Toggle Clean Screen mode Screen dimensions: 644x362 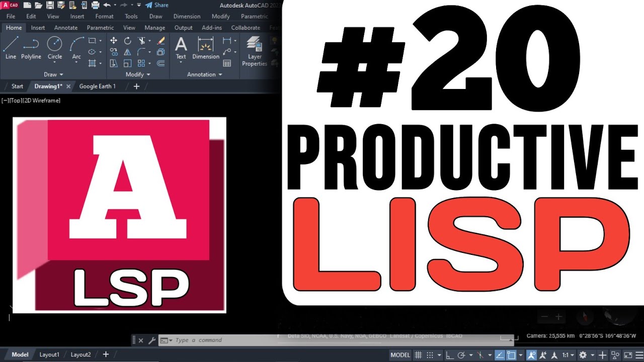coord(628,355)
